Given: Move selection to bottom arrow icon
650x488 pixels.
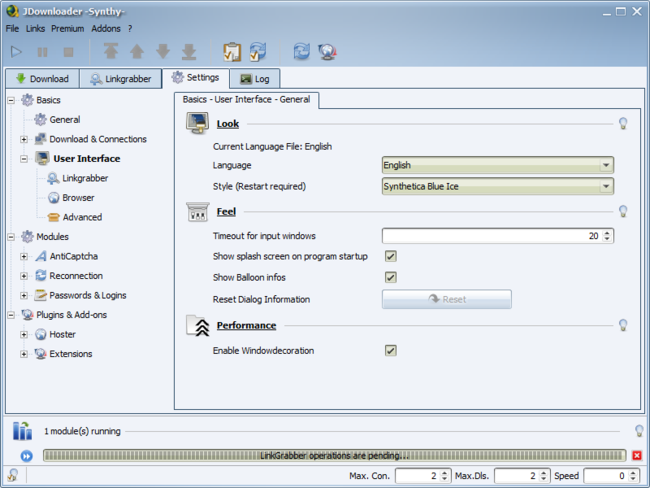Looking at the screenshot, I should coord(189,51).
